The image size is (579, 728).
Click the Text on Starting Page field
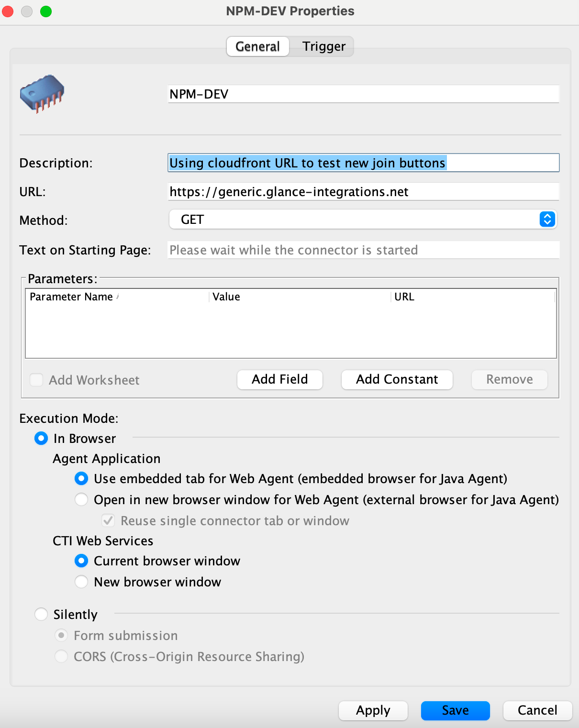[363, 250]
